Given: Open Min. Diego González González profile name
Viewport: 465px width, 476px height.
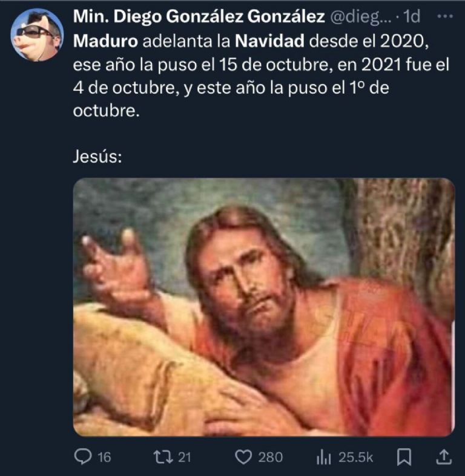Looking at the screenshot, I should click(199, 18).
